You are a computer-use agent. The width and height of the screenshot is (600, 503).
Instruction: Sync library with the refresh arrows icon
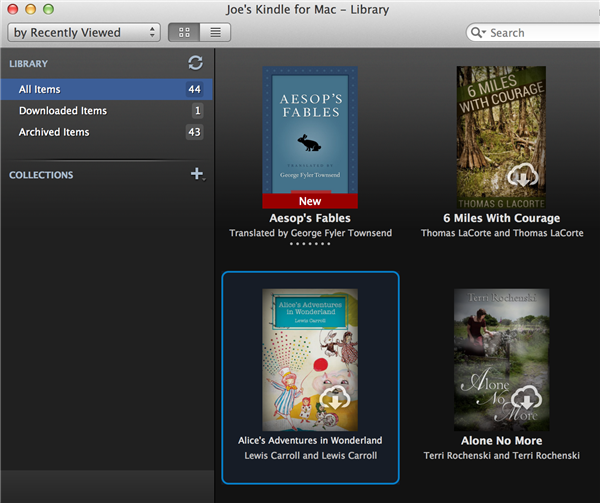point(195,63)
